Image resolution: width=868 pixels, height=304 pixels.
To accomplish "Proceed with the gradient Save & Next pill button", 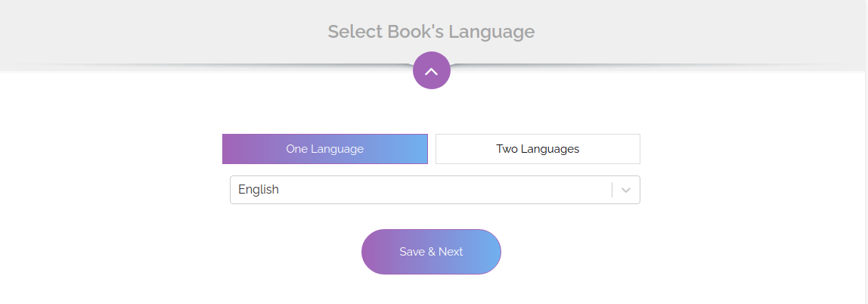I will pos(431,252).
